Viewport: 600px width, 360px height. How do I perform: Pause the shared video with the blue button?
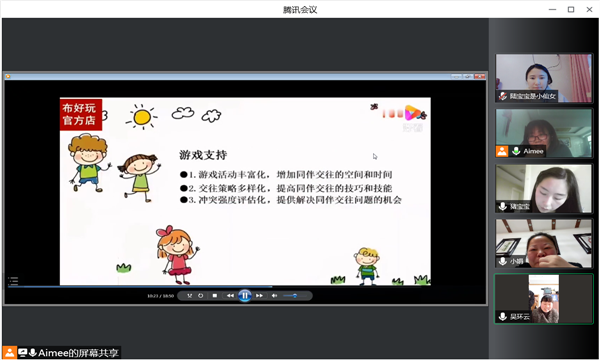pos(245,296)
